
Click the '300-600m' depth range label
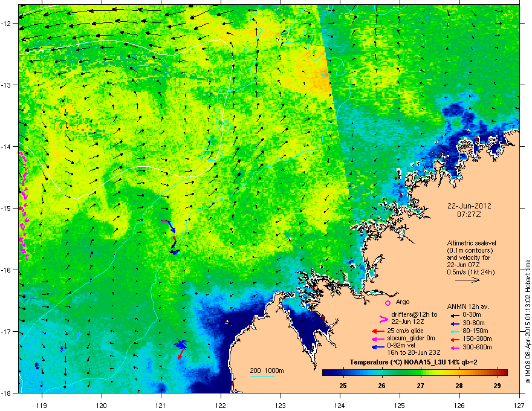[x=477, y=347]
